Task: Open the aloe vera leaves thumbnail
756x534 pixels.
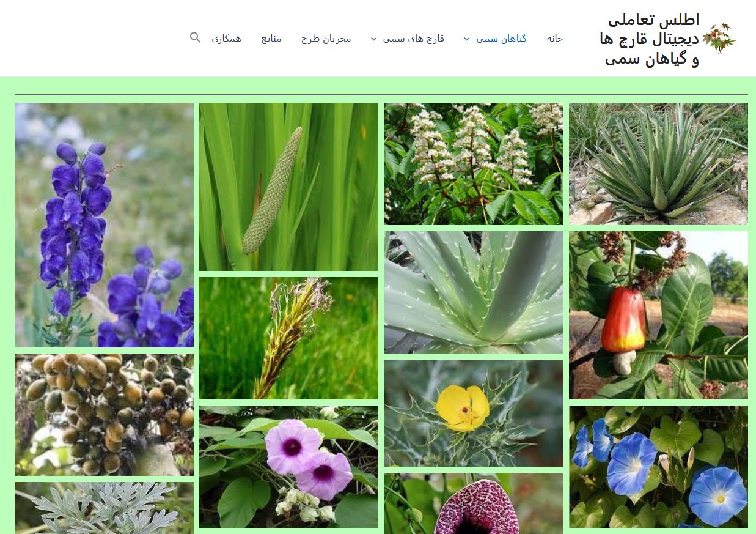Action: [x=474, y=292]
